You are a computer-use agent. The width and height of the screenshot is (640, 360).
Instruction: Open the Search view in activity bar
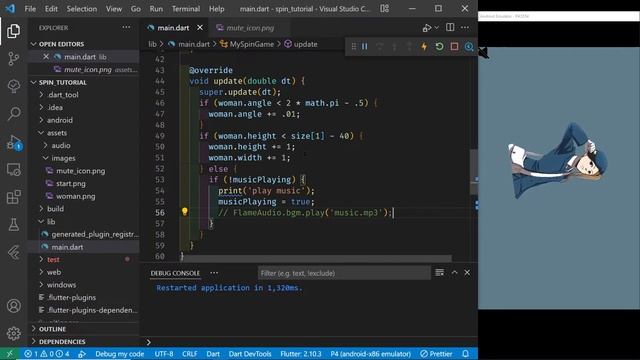tap(13, 114)
